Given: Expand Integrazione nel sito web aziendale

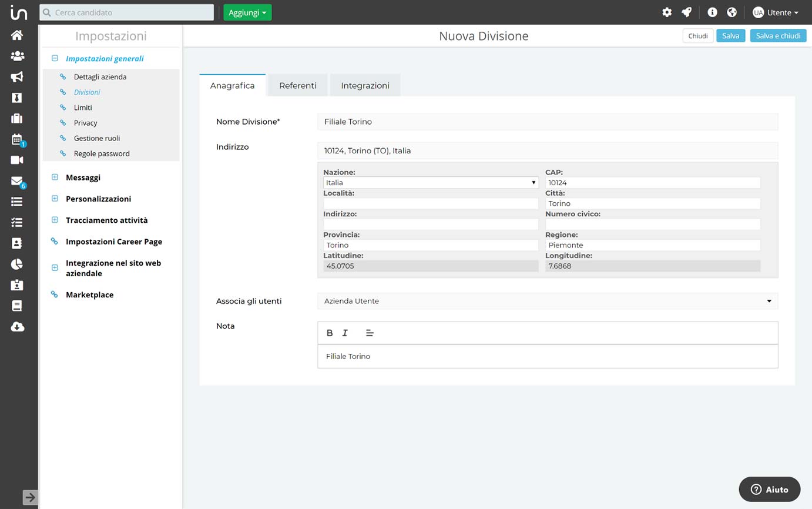Looking at the screenshot, I should (x=55, y=268).
